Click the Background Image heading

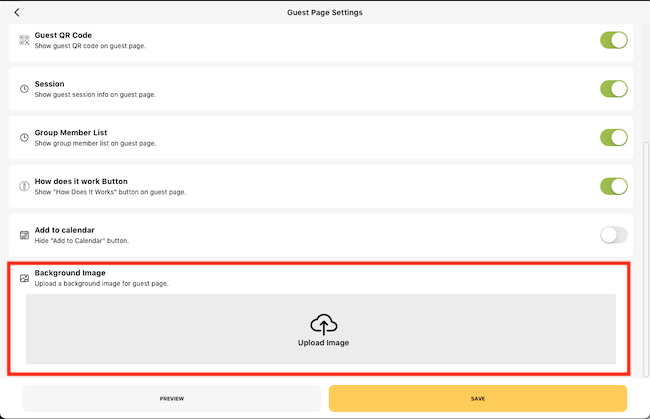click(x=70, y=273)
